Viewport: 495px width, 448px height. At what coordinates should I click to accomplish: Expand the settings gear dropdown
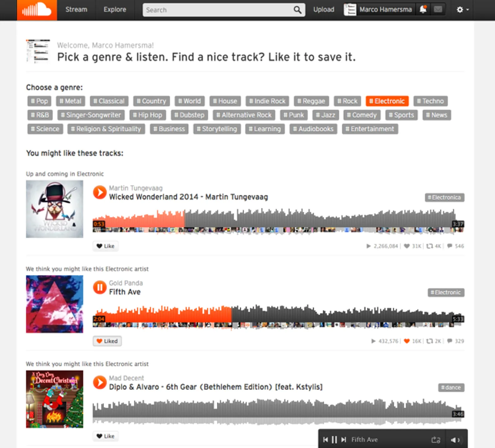(463, 10)
